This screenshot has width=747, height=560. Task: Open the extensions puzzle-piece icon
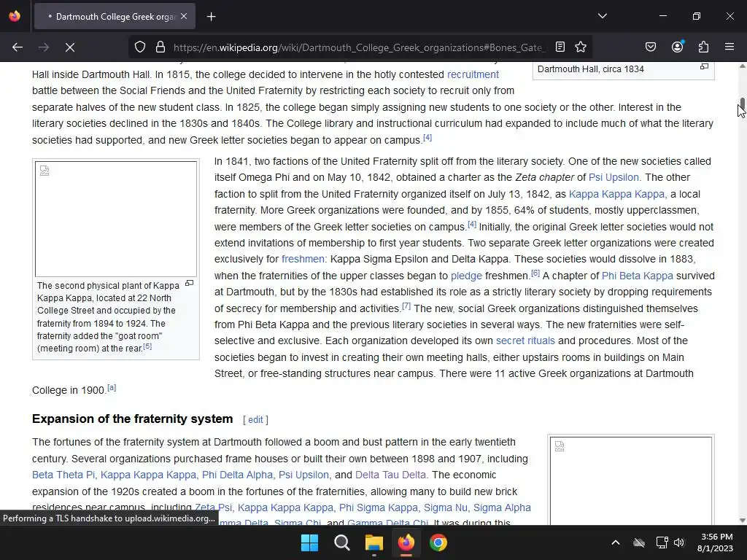pos(704,47)
